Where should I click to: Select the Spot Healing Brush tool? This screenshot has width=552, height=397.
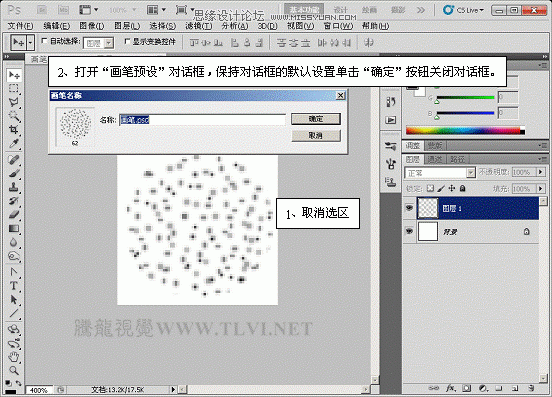pyautogui.click(x=14, y=159)
